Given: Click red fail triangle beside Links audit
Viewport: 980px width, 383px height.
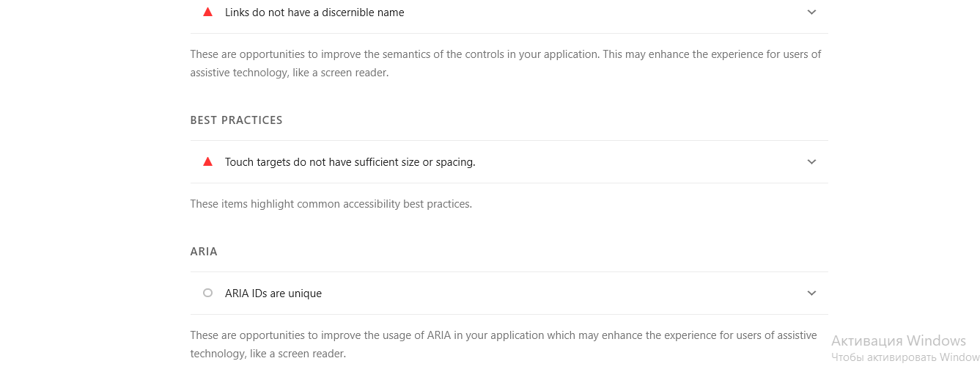Looking at the screenshot, I should pos(207,12).
